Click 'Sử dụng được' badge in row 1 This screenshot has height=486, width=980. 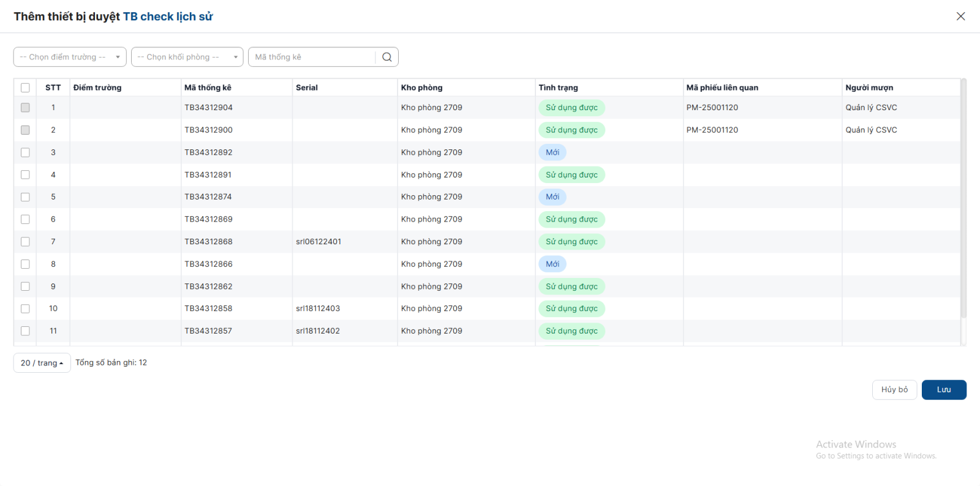pos(571,108)
